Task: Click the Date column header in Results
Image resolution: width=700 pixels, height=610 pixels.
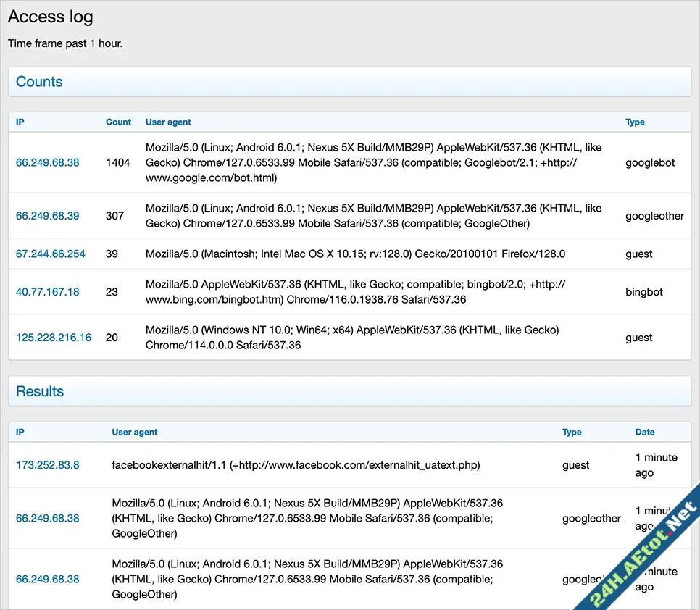Action: (x=644, y=432)
